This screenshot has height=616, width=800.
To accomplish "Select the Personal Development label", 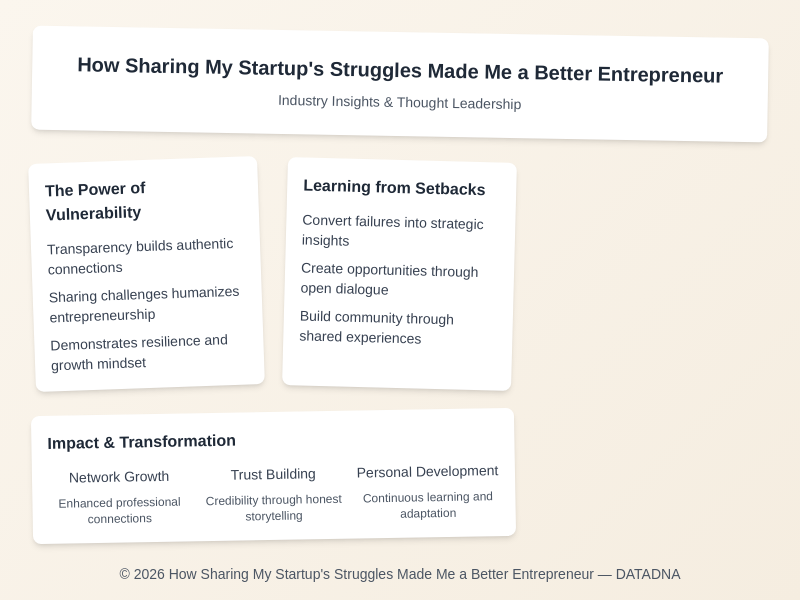I will click(x=427, y=471).
